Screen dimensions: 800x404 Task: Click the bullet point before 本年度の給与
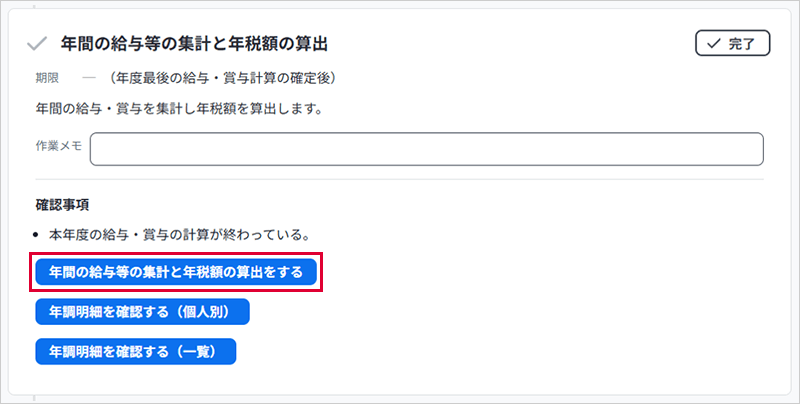tap(39, 236)
